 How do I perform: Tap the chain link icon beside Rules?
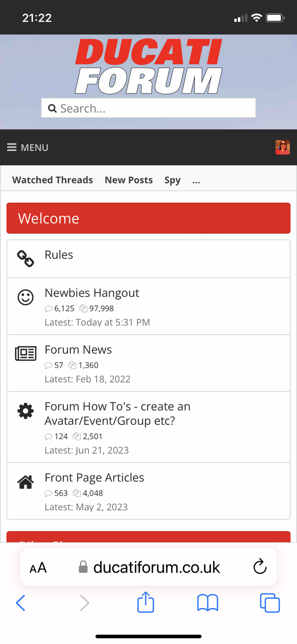(x=25, y=259)
